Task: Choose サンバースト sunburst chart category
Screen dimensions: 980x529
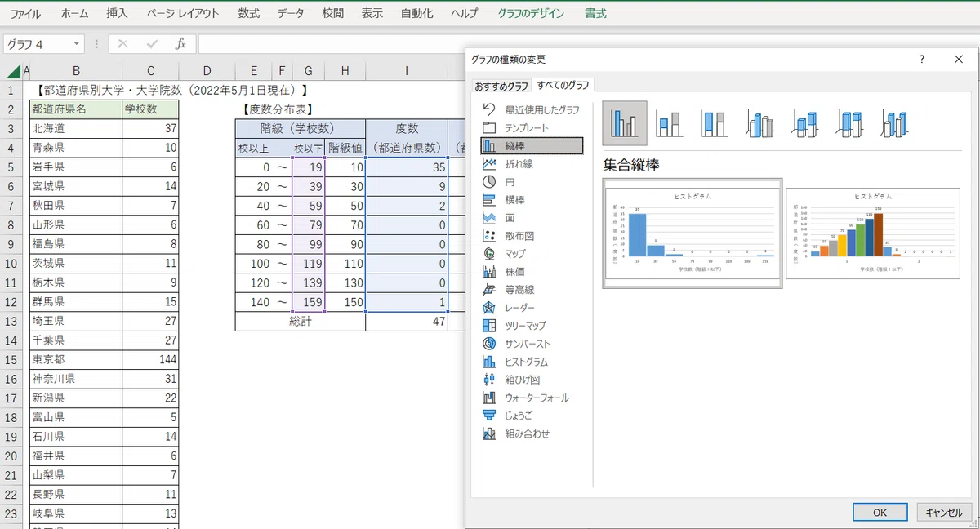Action: 532,343
